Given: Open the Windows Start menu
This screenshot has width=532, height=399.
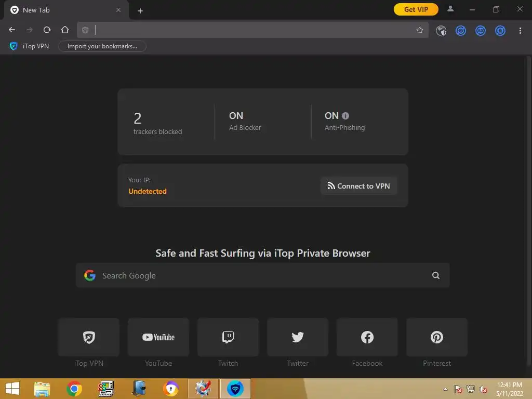Looking at the screenshot, I should (x=12, y=389).
